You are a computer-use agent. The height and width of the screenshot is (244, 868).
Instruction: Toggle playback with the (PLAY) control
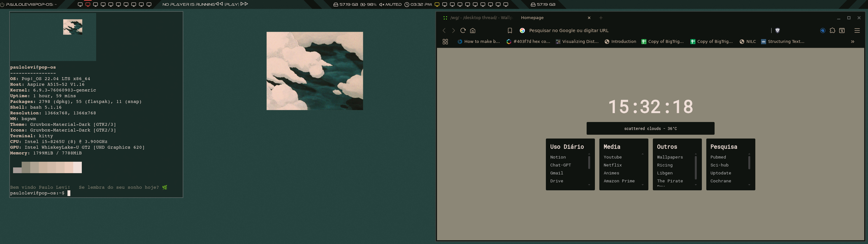(231, 5)
